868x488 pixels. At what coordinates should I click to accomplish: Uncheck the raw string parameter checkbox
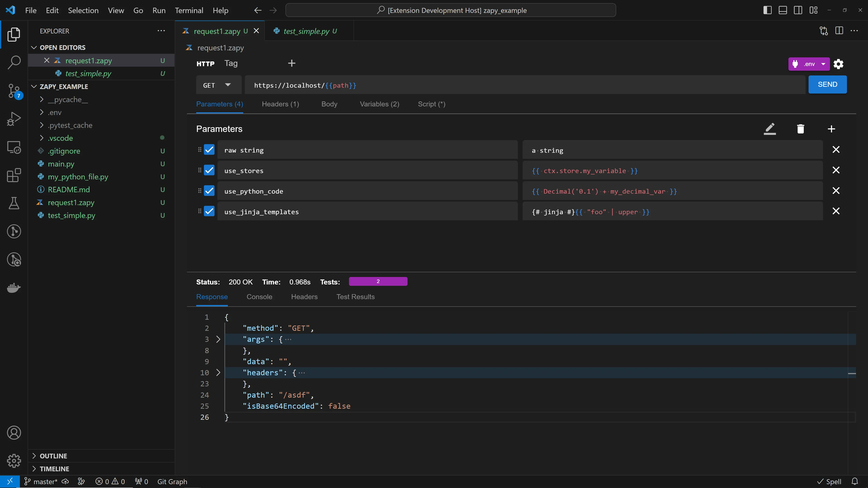click(x=209, y=150)
